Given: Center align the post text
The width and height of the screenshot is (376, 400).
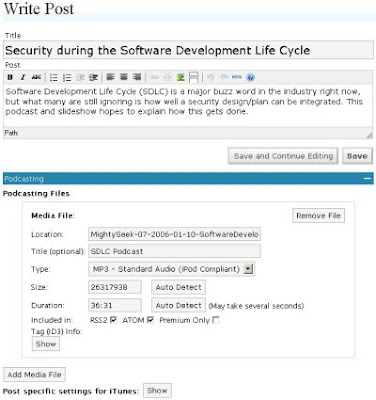Looking at the screenshot, I should click(x=124, y=77).
